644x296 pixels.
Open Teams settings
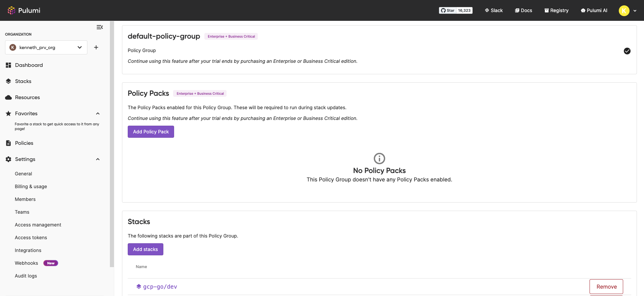[22, 212]
